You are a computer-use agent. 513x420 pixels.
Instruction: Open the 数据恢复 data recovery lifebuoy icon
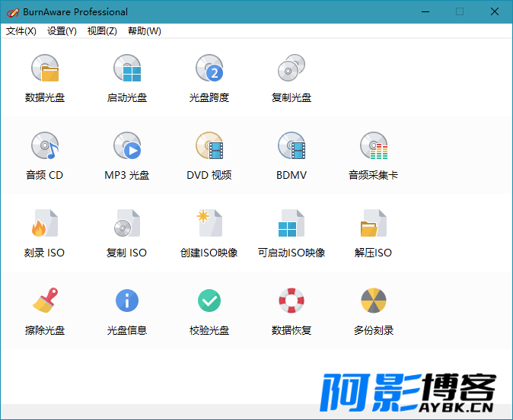tap(292, 301)
